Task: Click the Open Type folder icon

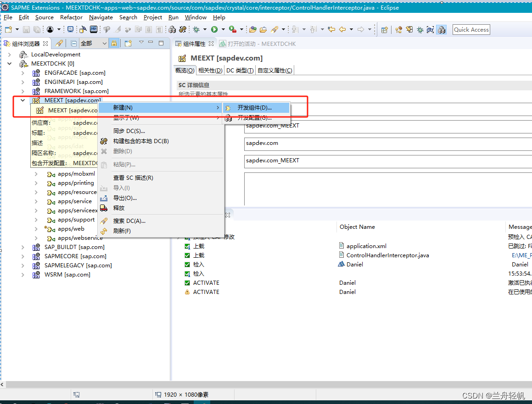Action: (253, 29)
